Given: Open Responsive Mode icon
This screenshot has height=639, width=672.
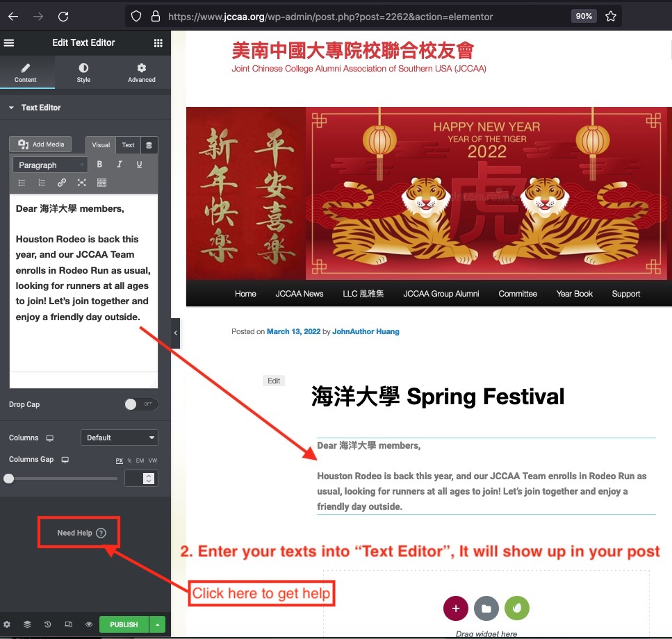Looking at the screenshot, I should coord(69,624).
